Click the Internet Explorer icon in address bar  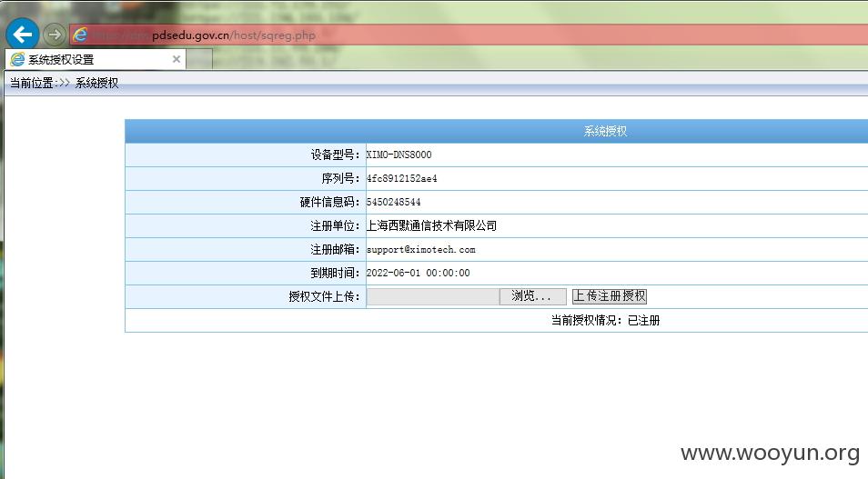coord(80,35)
